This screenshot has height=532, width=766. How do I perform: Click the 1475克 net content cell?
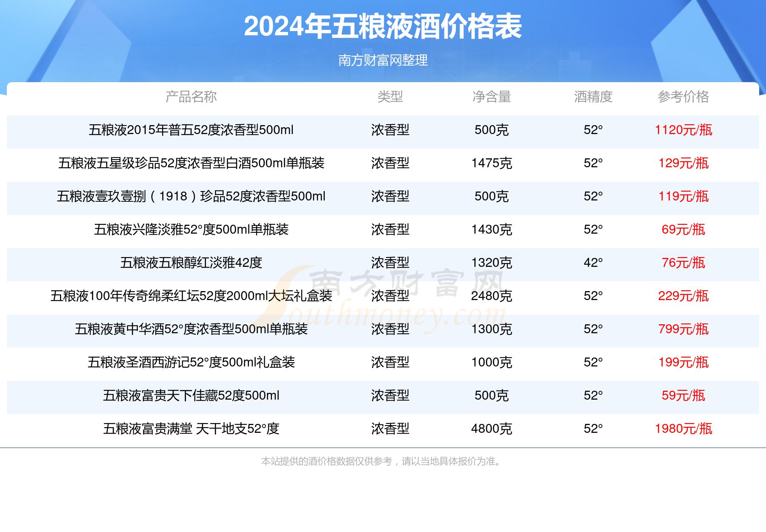click(x=492, y=163)
